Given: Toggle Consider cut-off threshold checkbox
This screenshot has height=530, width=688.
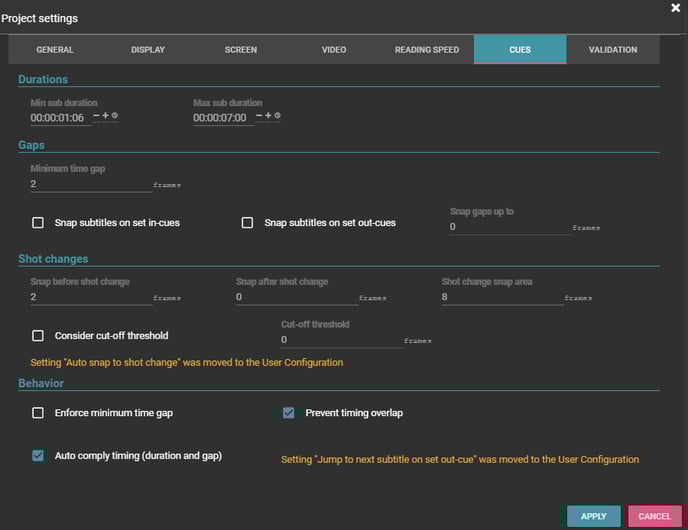Looking at the screenshot, I should click(x=38, y=336).
